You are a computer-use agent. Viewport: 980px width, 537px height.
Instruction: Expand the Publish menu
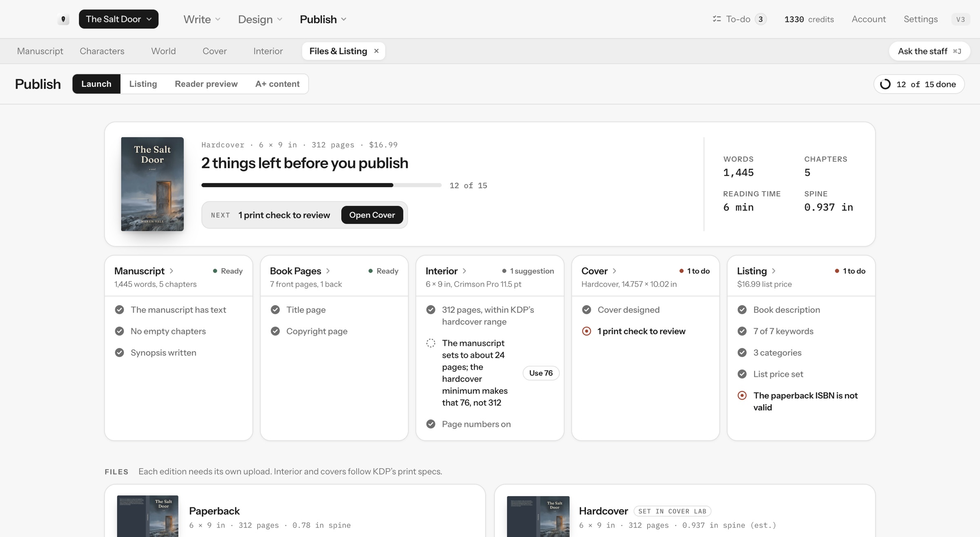(323, 19)
